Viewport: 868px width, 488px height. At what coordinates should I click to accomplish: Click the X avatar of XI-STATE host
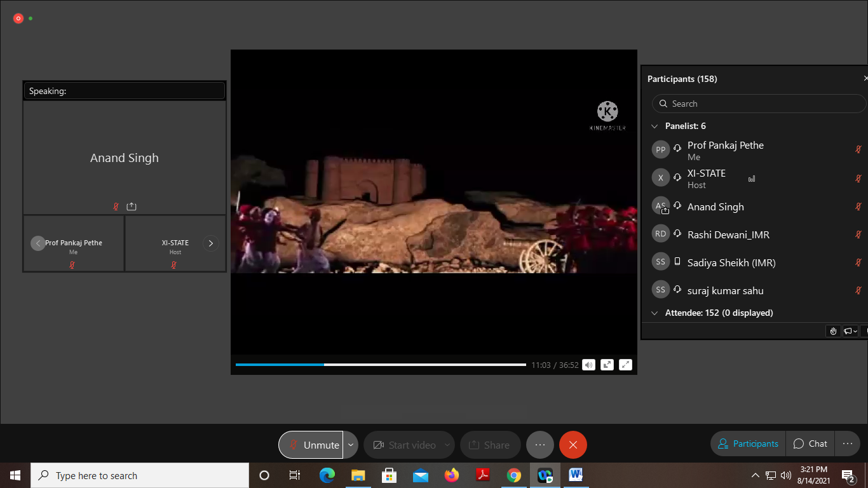coord(661,178)
